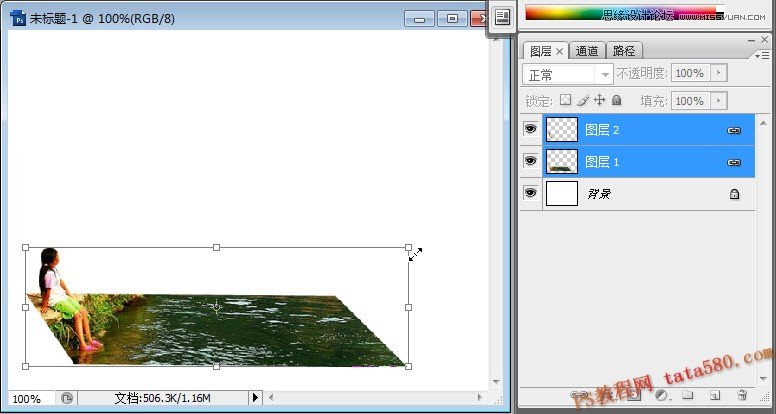Click the canvas horizontal scrollbar right arrow

479,397
